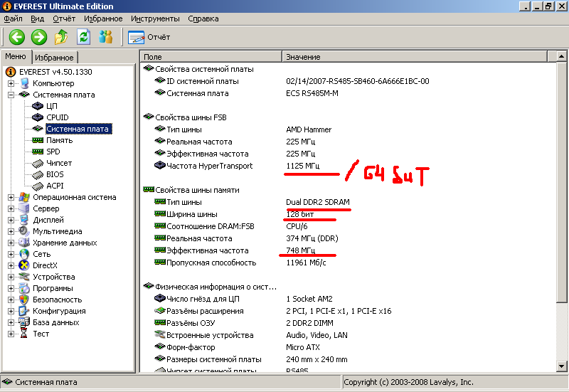The width and height of the screenshot is (569, 392).
Task: Click the Хранение данных drive icon
Action: point(24,243)
